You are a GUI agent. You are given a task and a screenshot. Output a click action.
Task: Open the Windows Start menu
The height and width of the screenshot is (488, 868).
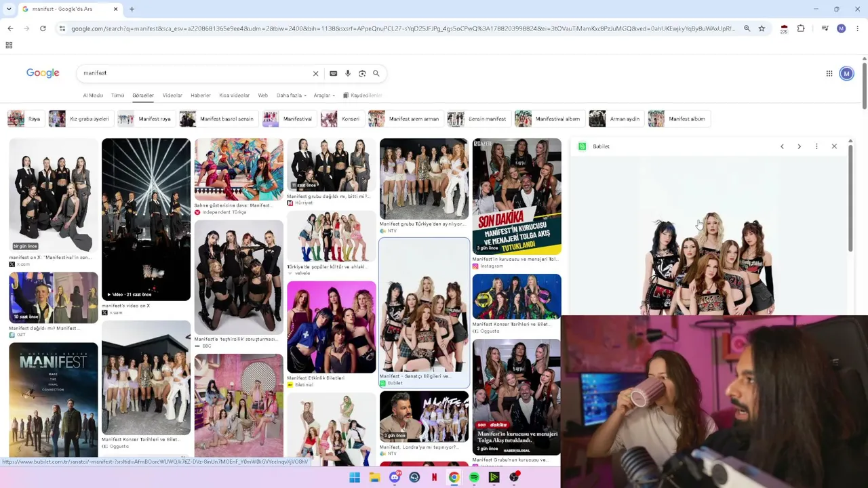(x=355, y=477)
